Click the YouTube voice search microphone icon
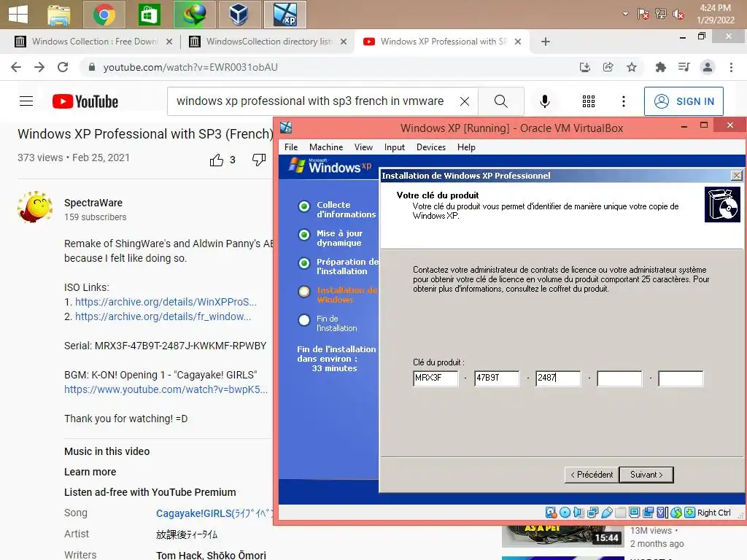The width and height of the screenshot is (747, 560). pos(544,101)
